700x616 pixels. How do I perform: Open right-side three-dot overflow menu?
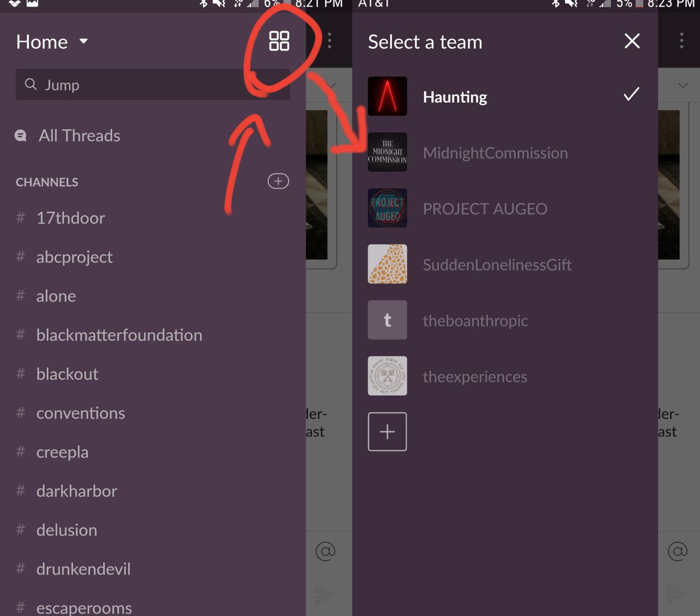681,41
